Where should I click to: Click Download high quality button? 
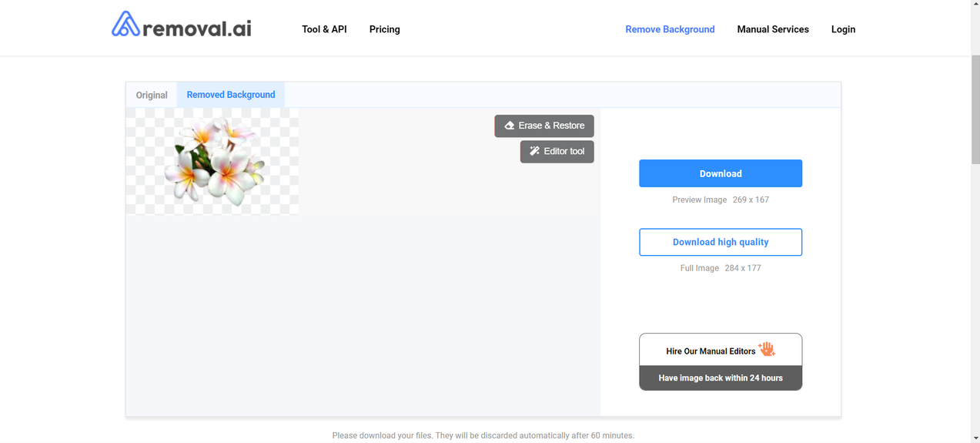point(721,242)
